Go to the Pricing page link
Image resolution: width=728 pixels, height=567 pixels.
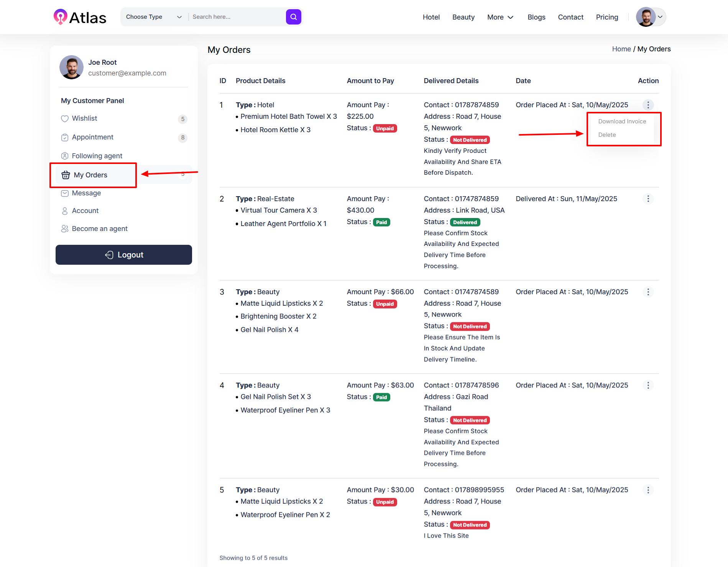[x=607, y=17]
